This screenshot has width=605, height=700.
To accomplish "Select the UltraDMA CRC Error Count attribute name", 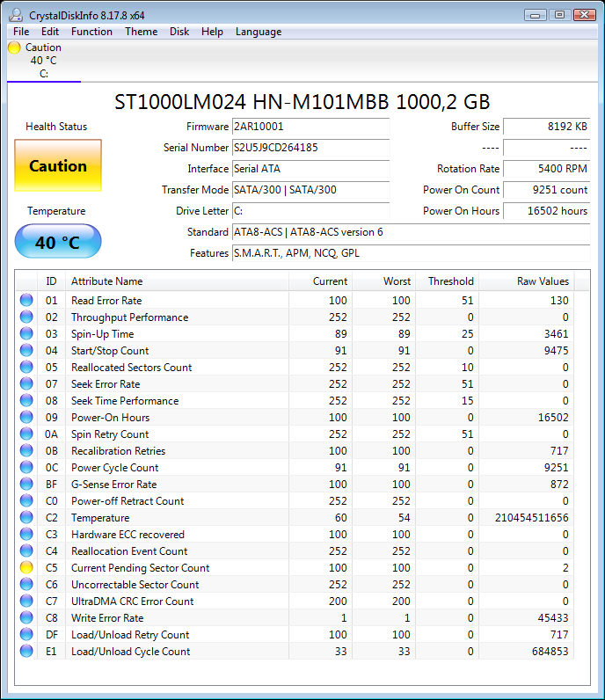I will [x=132, y=602].
